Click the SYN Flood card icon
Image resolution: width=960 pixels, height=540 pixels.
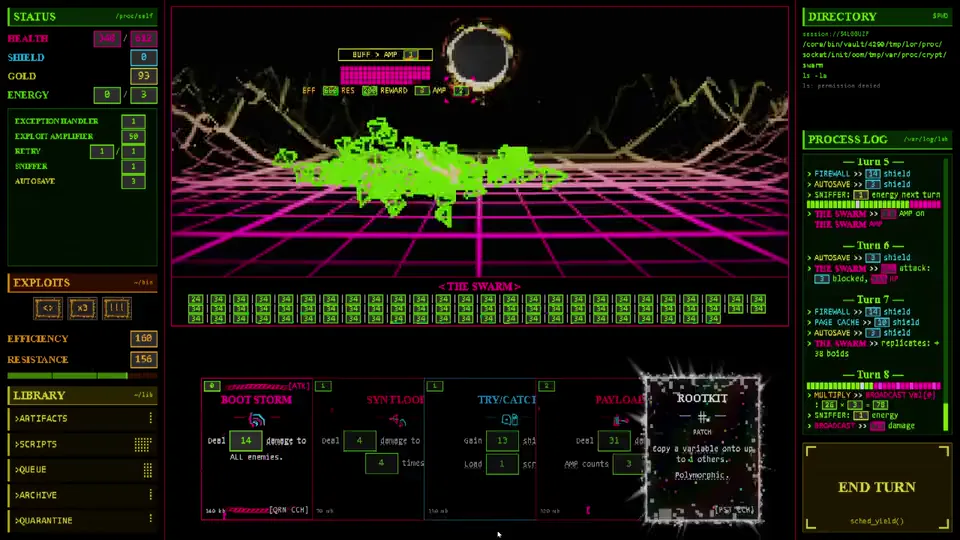pyautogui.click(x=398, y=420)
